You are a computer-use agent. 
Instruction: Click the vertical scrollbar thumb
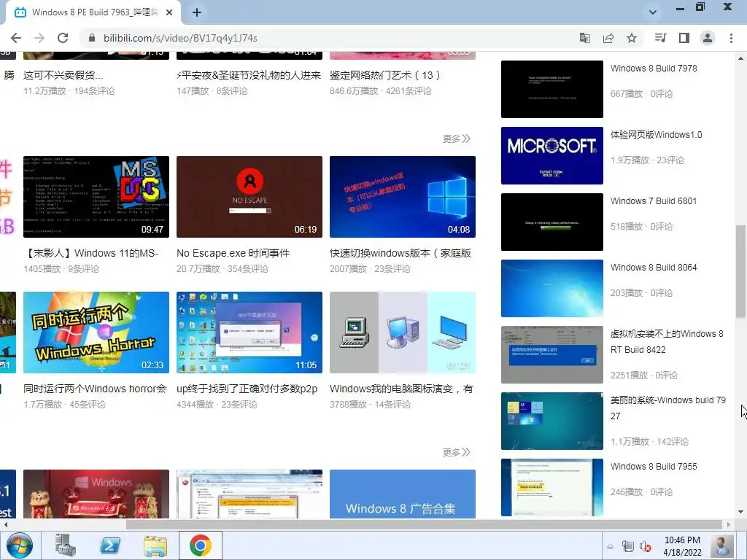pos(741,271)
